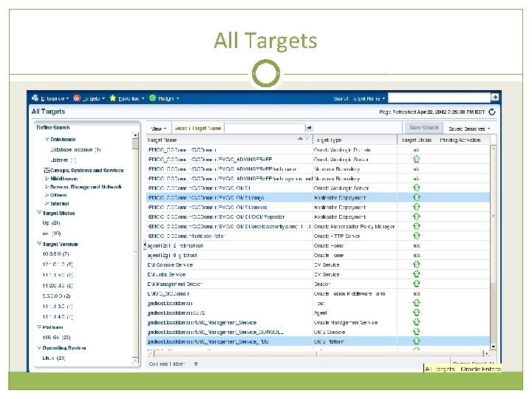Click the targets table horizontal scrollbar
Viewport: 532px width, 399px height.
318,353
